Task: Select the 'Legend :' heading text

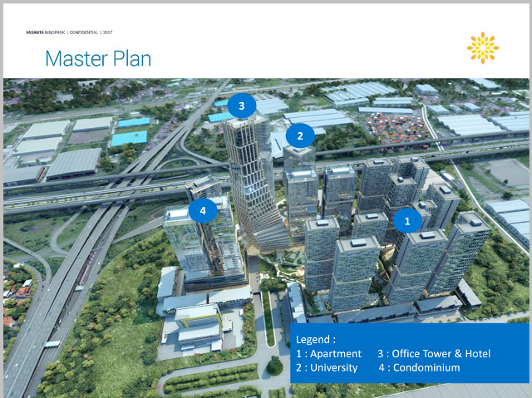Action: click(316, 339)
